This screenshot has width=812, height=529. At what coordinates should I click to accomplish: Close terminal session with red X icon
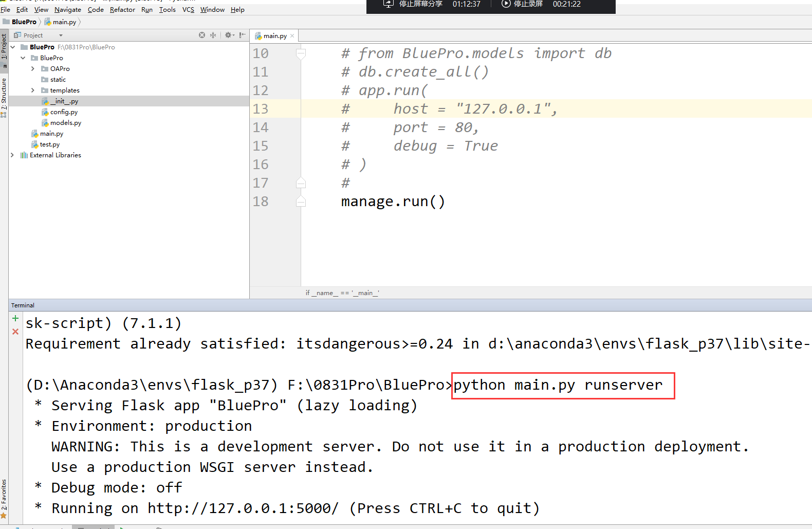[x=15, y=332]
